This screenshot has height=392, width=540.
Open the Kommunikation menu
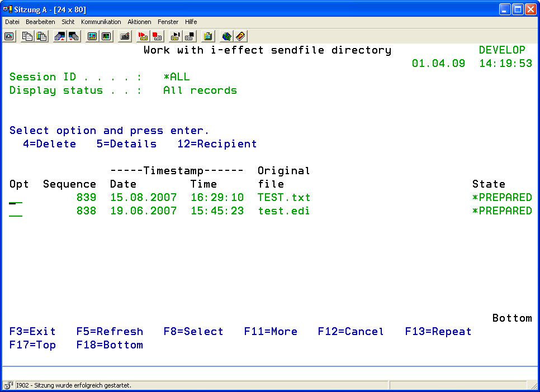pos(101,22)
